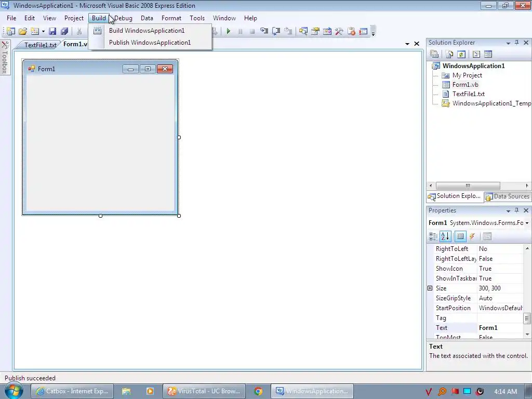Select the WindowsApplication1 project node
This screenshot has width=532, height=399.
coord(473,66)
